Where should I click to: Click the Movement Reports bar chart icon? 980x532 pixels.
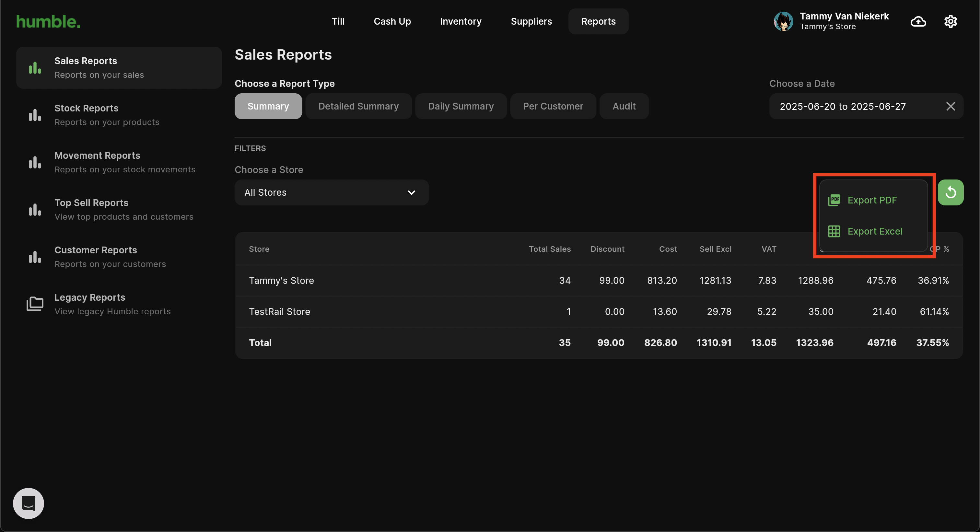(35, 162)
